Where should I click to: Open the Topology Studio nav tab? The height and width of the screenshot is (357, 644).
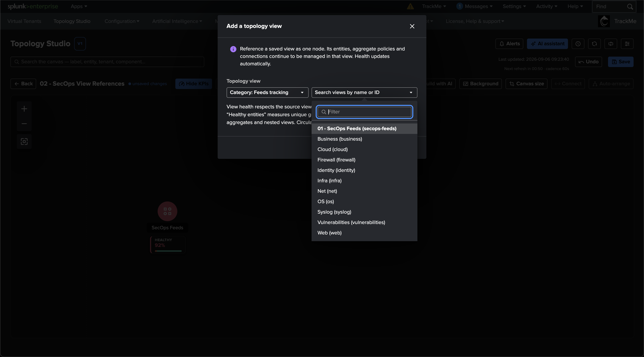72,21
